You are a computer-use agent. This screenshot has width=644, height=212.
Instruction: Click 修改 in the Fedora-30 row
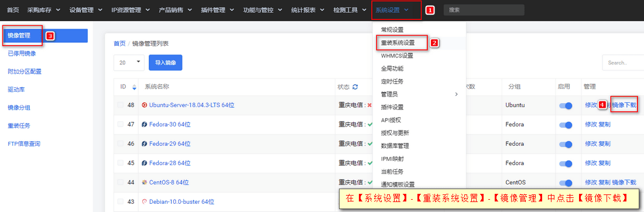591,125
